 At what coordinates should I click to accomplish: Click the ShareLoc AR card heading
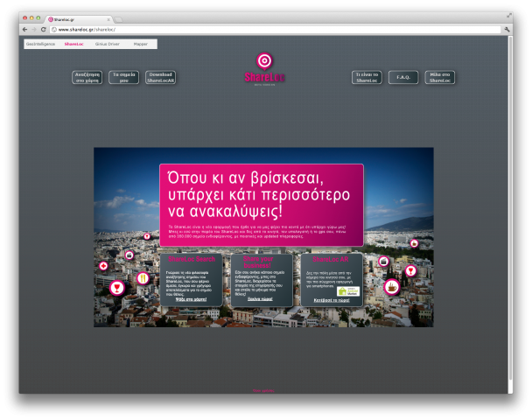click(331, 260)
